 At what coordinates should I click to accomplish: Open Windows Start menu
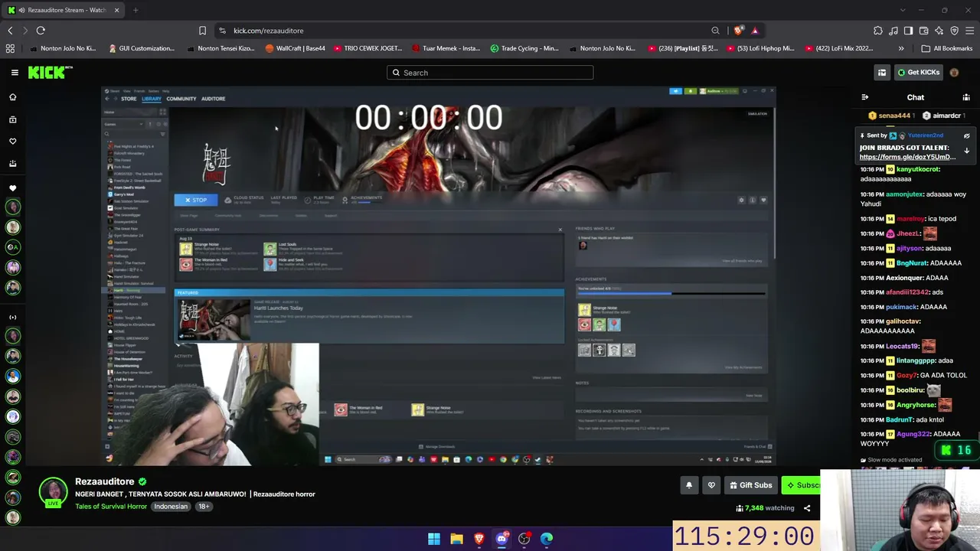434,539
